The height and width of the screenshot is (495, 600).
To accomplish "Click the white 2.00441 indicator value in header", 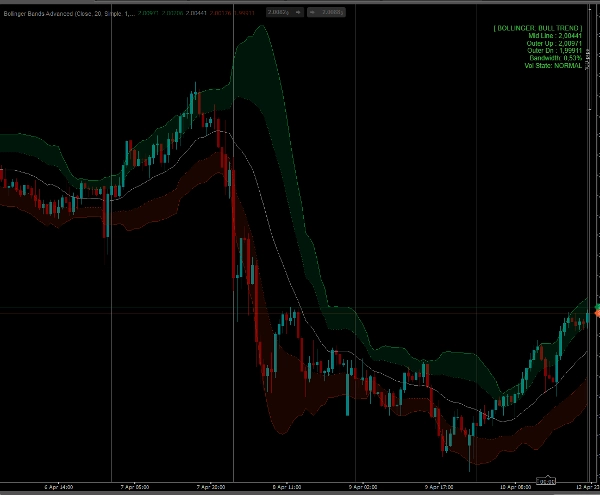I will coord(196,13).
